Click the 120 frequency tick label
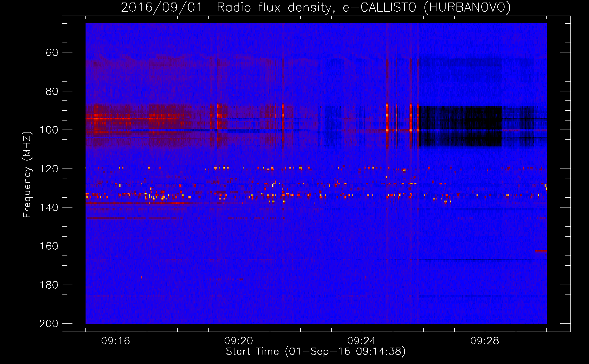Screen dimensions: 589x364 point(49,169)
